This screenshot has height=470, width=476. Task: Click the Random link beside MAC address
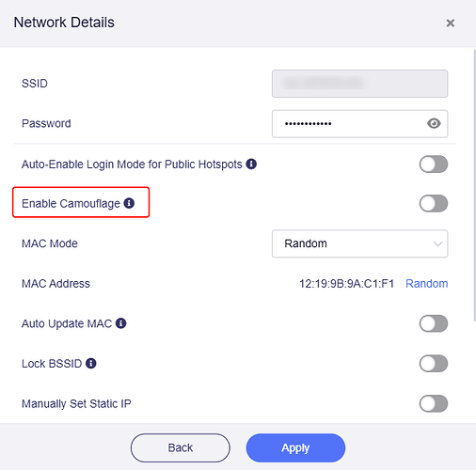(x=426, y=284)
